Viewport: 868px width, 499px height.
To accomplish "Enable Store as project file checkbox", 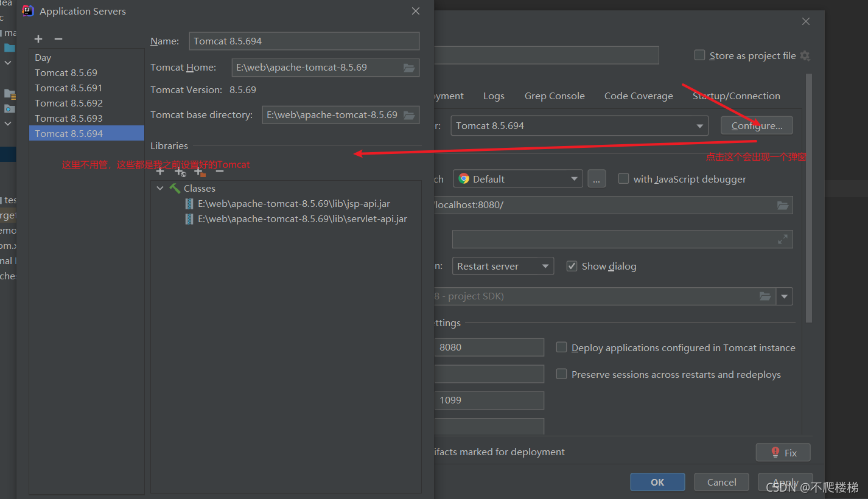I will pos(699,55).
